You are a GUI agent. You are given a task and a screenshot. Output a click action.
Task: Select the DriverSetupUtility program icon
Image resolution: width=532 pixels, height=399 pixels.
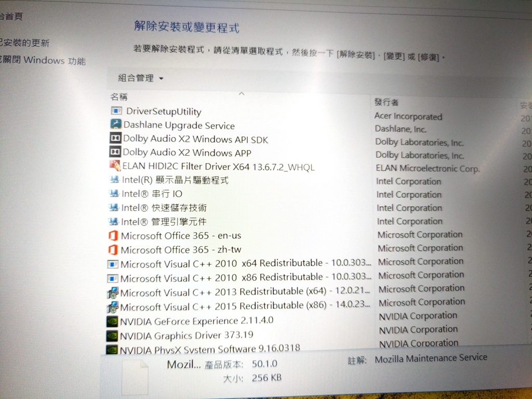pos(116,111)
